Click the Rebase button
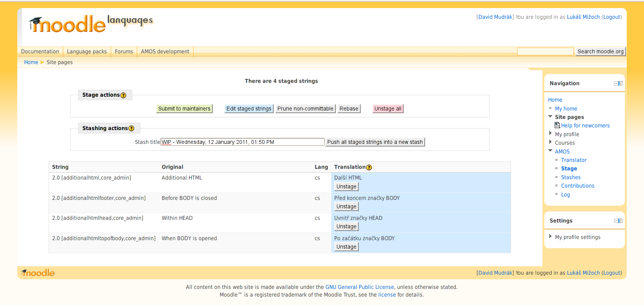 pos(349,109)
